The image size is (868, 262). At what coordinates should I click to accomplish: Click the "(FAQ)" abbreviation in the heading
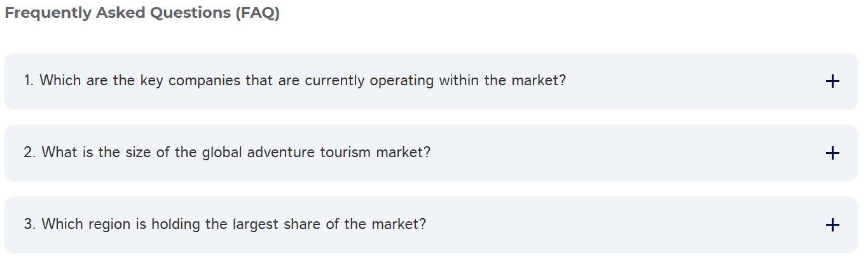click(x=257, y=13)
